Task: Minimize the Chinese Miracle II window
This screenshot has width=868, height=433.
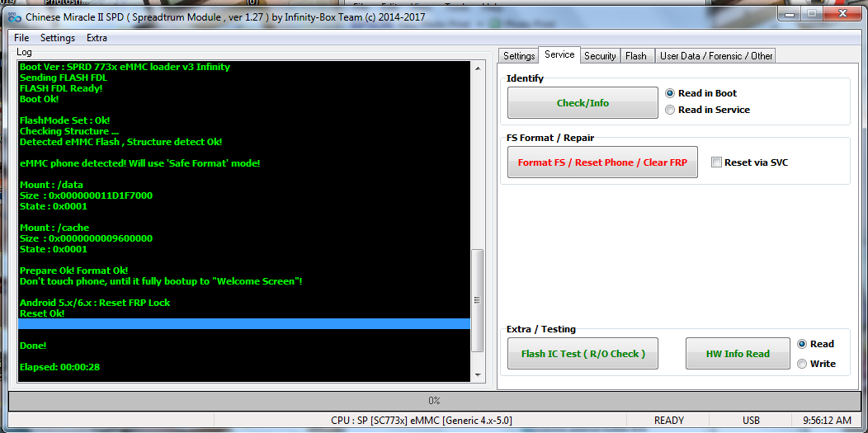Action: 788,12
